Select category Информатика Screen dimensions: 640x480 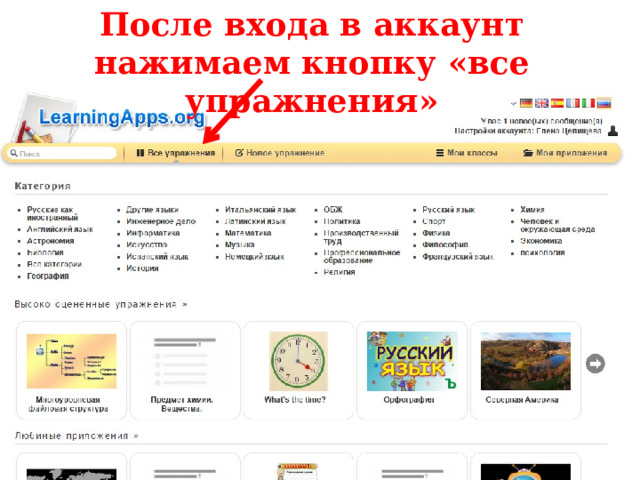[153, 233]
